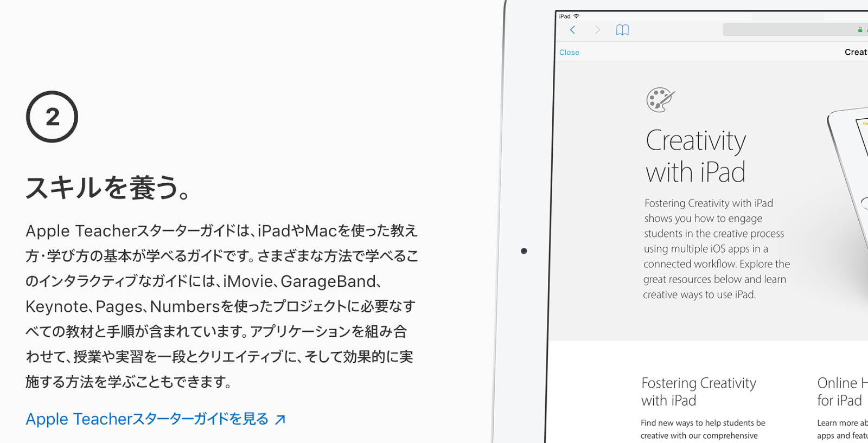This screenshot has height=443, width=868.
Task: Click the Japanese paragraph starting 'Apple Teacherスターターガイドは'
Action: coord(222,306)
